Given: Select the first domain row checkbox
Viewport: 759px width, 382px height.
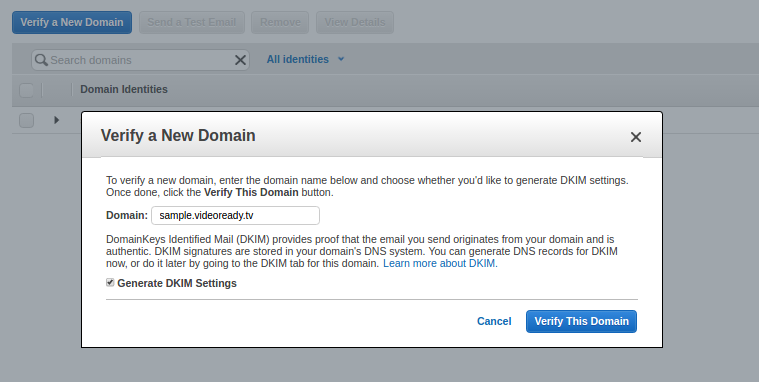Looking at the screenshot, I should pos(26,120).
